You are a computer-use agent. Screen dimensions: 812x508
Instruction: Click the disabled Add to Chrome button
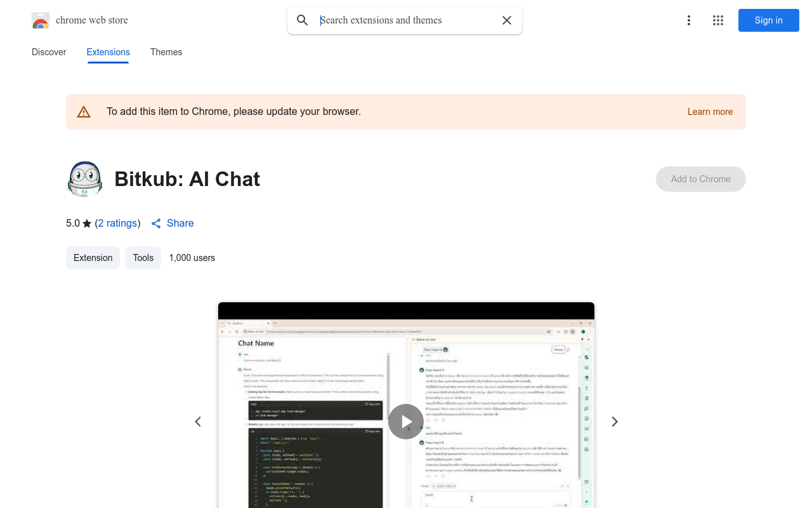click(701, 179)
